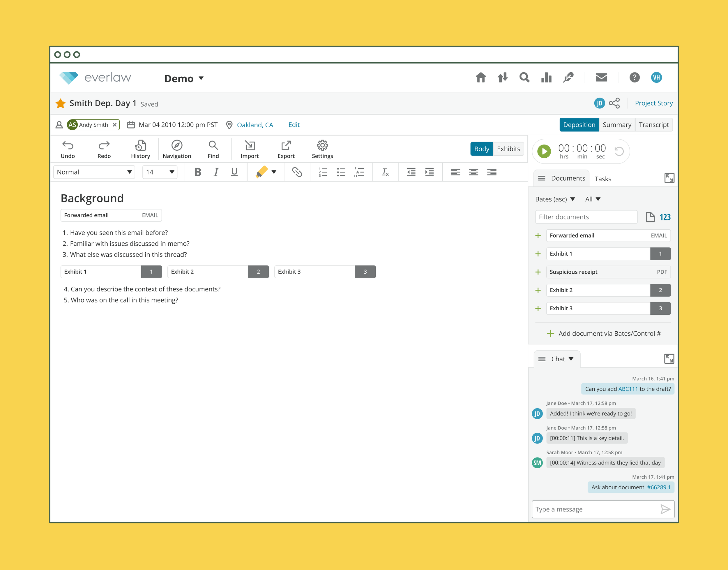Click the Import icon

click(250, 149)
